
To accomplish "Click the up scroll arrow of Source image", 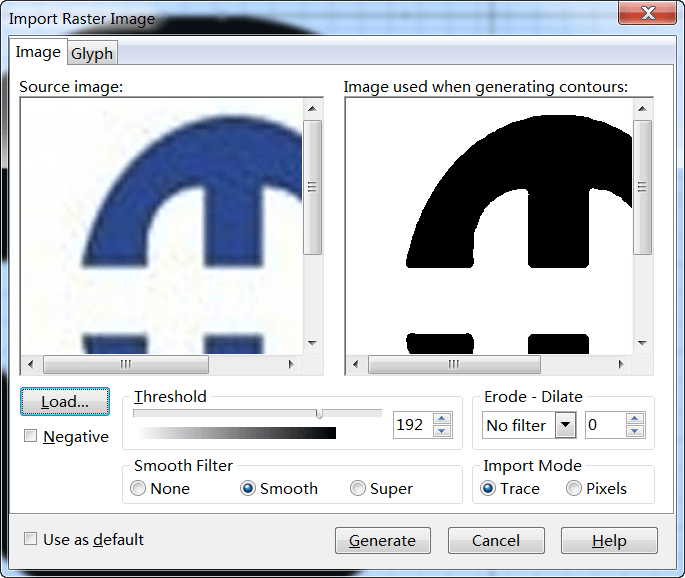I will pos(312,108).
